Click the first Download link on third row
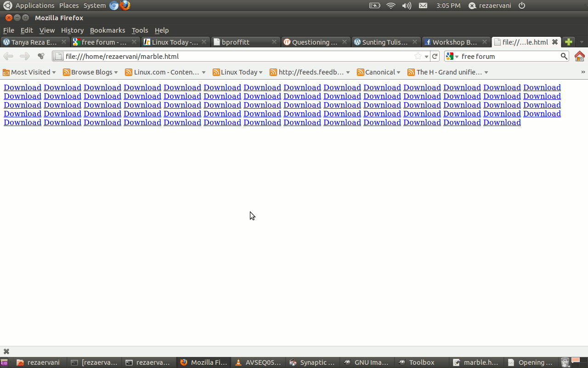 (23, 105)
